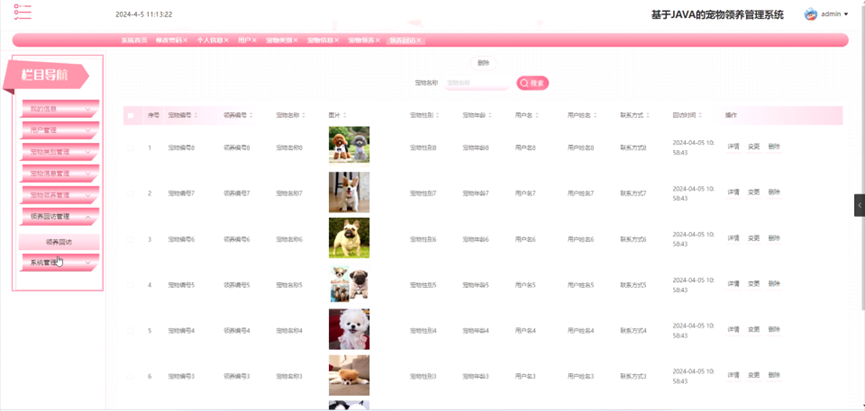Open 详情 for row 宠物编号3
The height and width of the screenshot is (411, 865).
click(733, 375)
